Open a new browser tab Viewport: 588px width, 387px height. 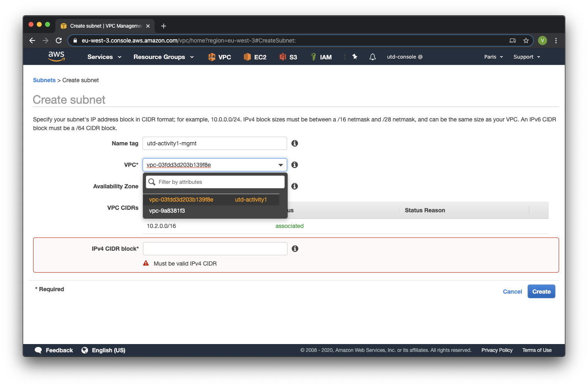(164, 26)
